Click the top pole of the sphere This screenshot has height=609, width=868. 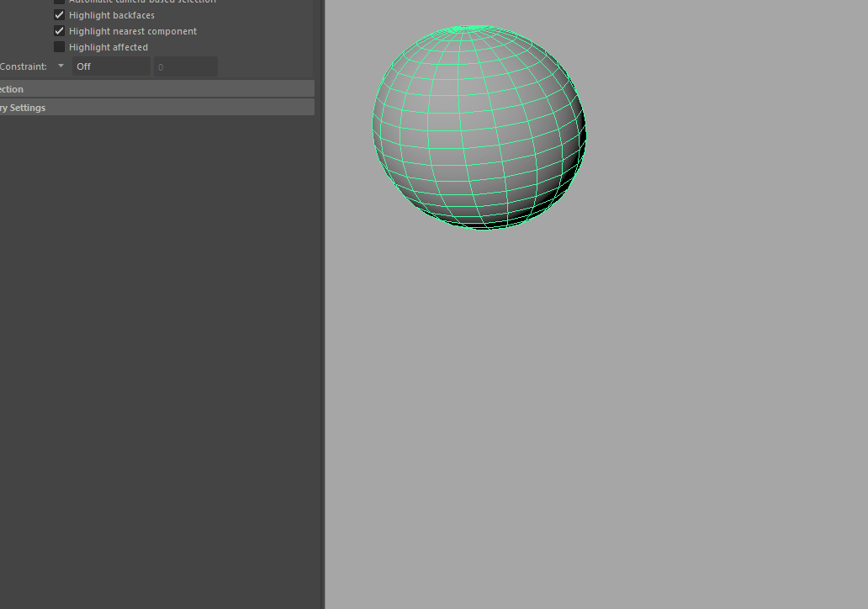pos(473,29)
